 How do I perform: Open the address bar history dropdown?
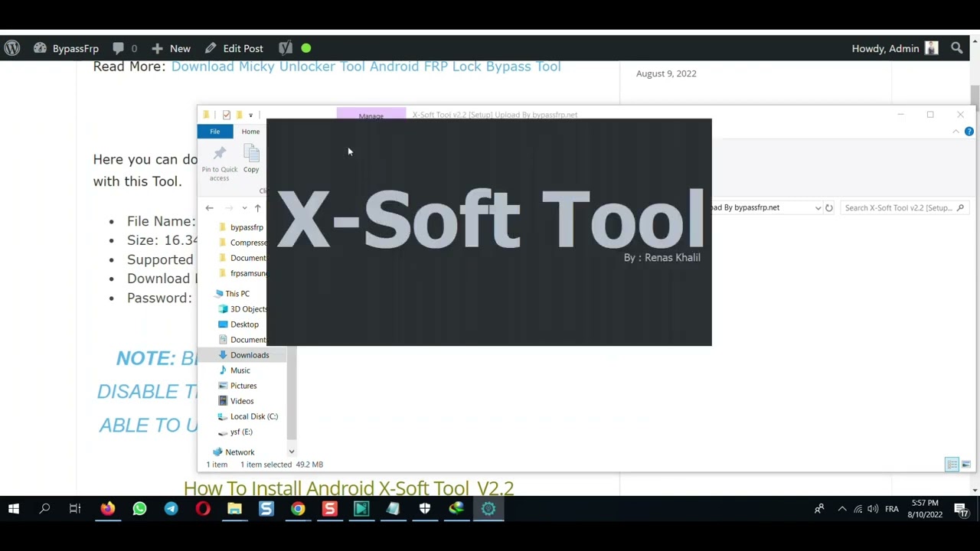click(818, 207)
